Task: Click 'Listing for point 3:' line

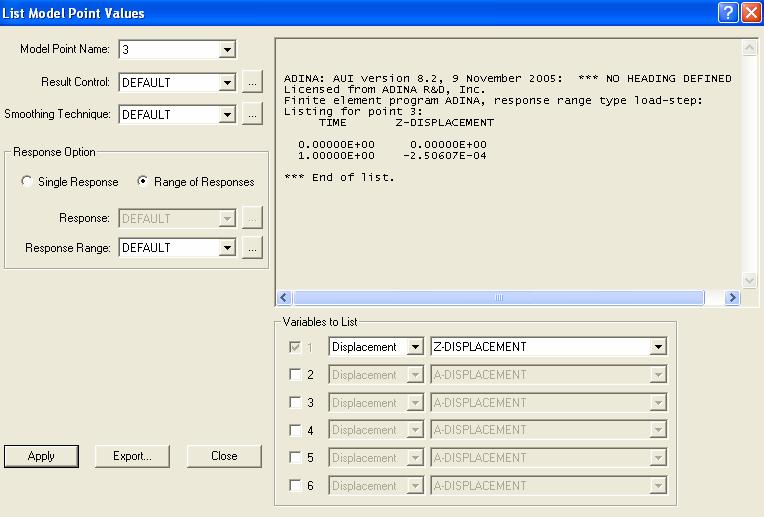Action: (353, 112)
